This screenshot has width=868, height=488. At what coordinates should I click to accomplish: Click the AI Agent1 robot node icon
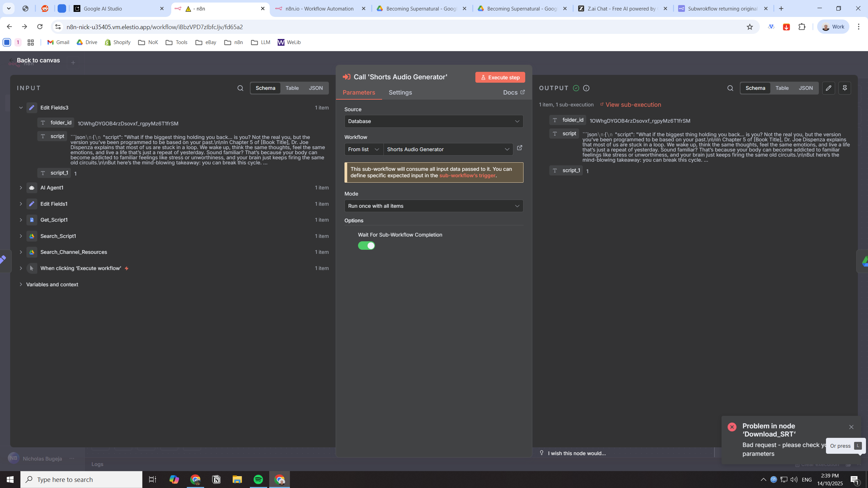tap(32, 188)
